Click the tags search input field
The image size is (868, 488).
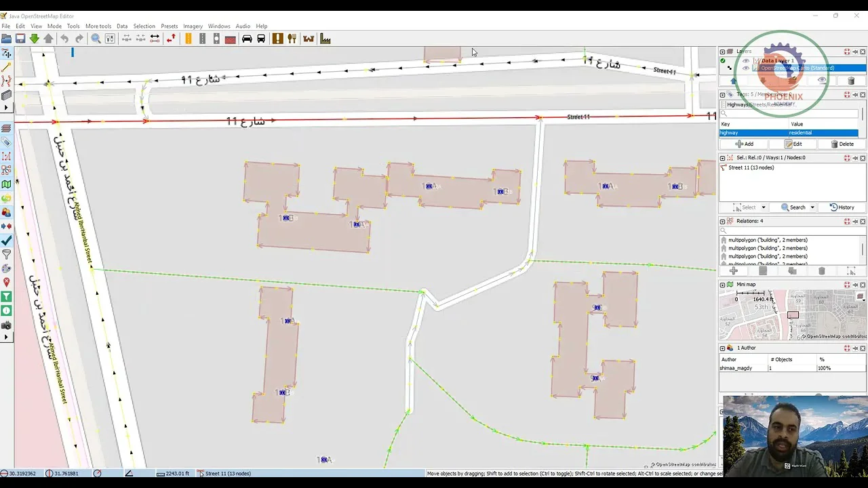(789, 113)
